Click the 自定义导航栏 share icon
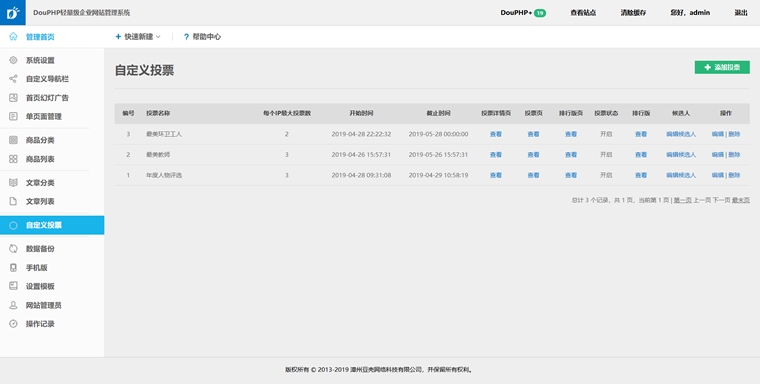This screenshot has width=760, height=384. [13, 79]
